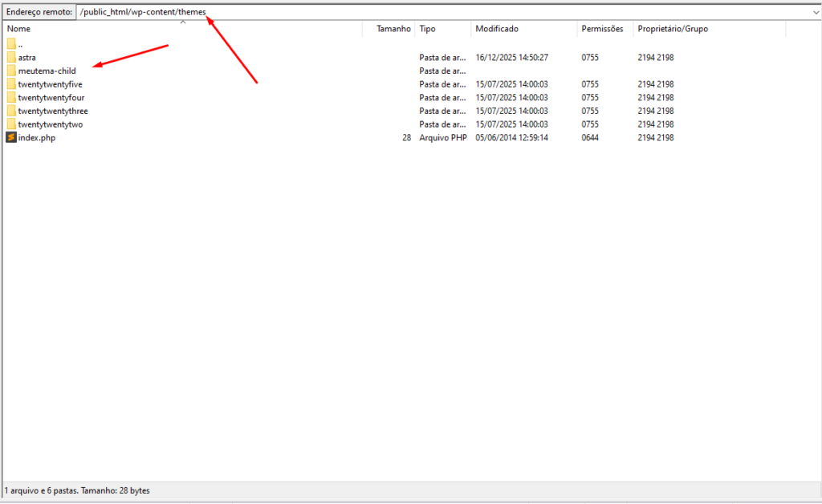The height and width of the screenshot is (504, 822).
Task: Click the index.php file icon
Action: pos(11,137)
